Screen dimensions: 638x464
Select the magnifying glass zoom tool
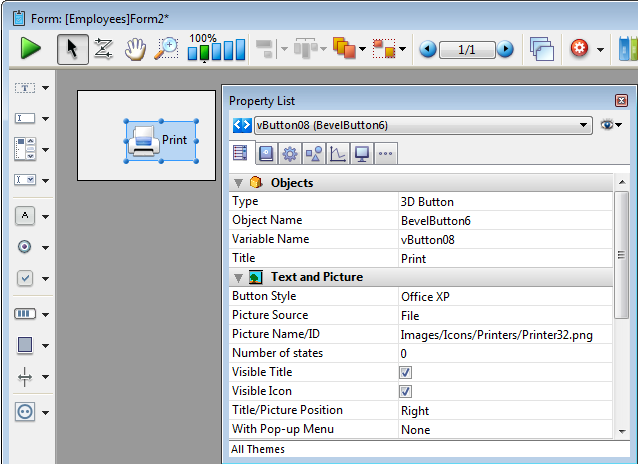165,48
